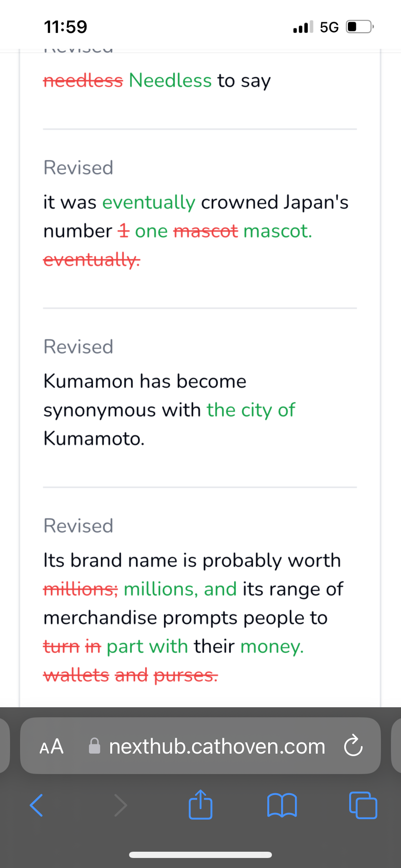Image resolution: width=401 pixels, height=868 pixels.
Task: Tap the struck-through "wallets and purses." text
Action: (131, 675)
